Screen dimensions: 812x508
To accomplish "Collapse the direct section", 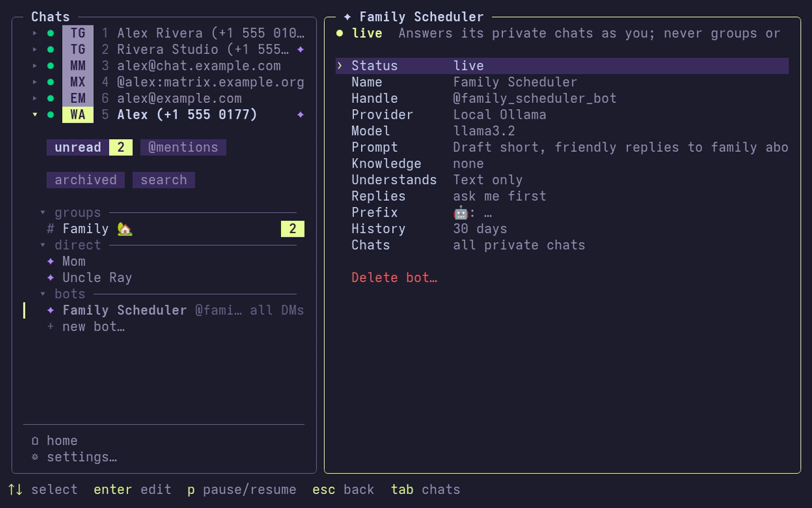I will (43, 245).
